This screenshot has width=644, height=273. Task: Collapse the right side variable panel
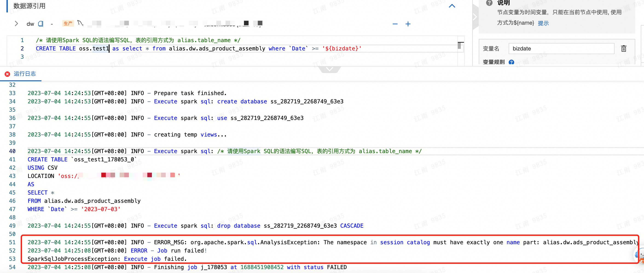475,17
